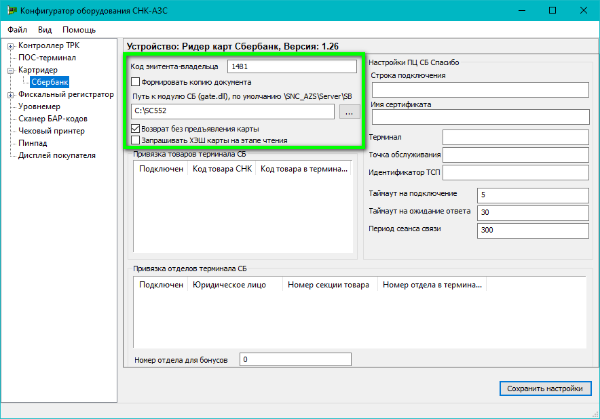Enable "Формировать копию документа" checkbox
Image resolution: width=600 pixels, height=419 pixels.
pyautogui.click(x=135, y=82)
